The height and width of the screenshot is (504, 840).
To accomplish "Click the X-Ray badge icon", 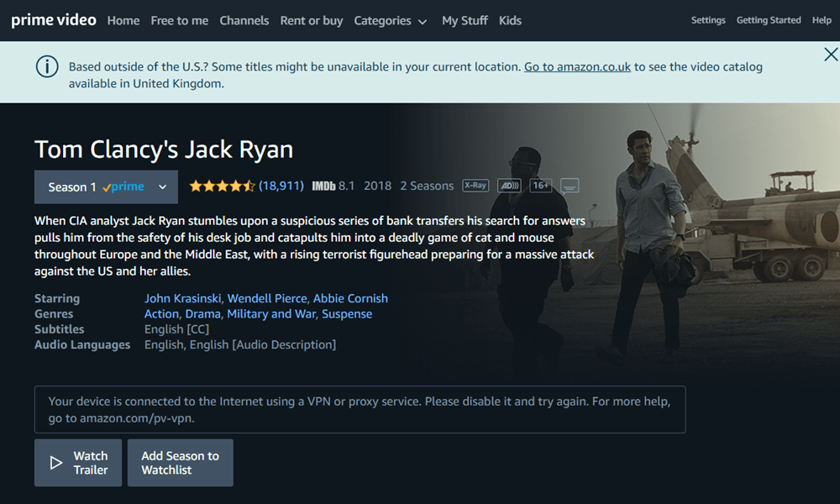I will click(475, 186).
